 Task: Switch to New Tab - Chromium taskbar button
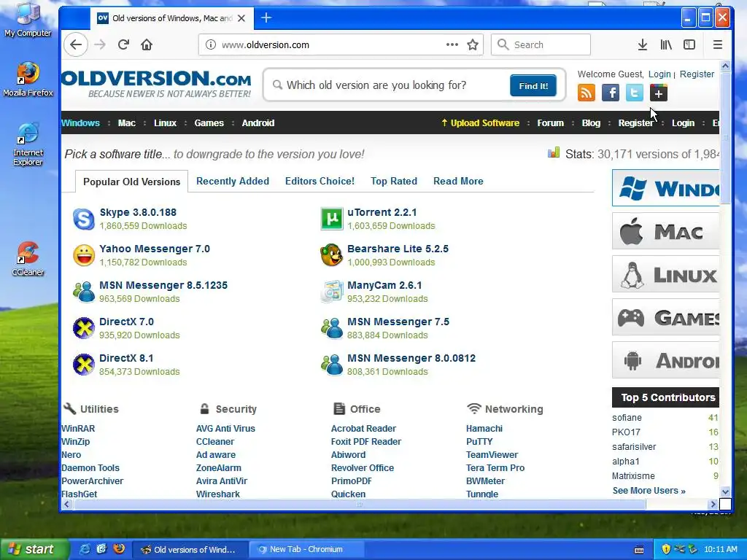click(307, 550)
